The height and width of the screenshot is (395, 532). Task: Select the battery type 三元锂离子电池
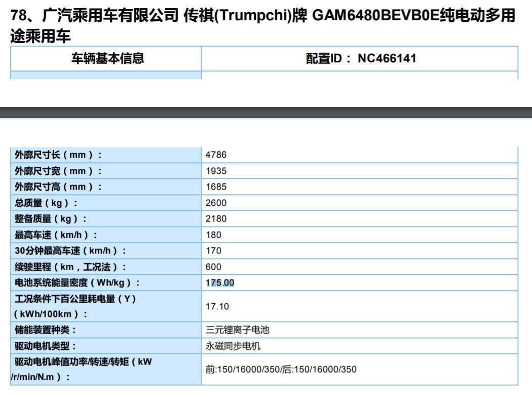tap(238, 330)
